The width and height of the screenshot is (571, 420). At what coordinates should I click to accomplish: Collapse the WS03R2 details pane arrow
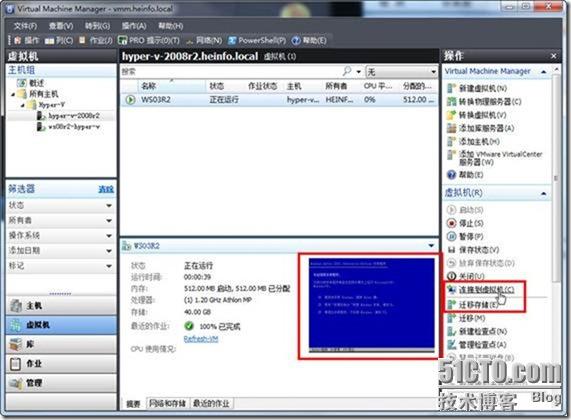[431, 246]
